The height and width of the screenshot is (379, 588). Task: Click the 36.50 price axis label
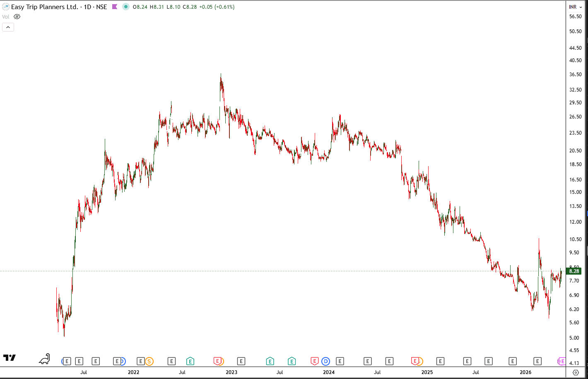pos(576,75)
